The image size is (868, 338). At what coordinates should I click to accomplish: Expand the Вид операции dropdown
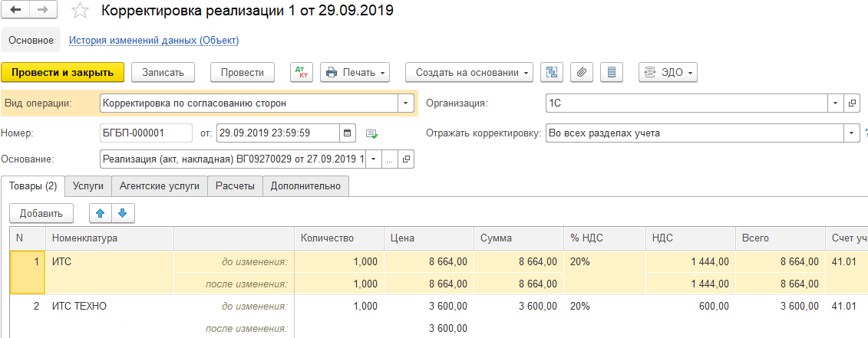pyautogui.click(x=404, y=103)
